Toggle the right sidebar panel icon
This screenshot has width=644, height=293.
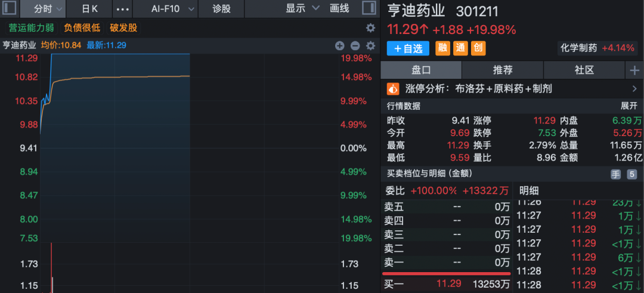click(x=369, y=8)
